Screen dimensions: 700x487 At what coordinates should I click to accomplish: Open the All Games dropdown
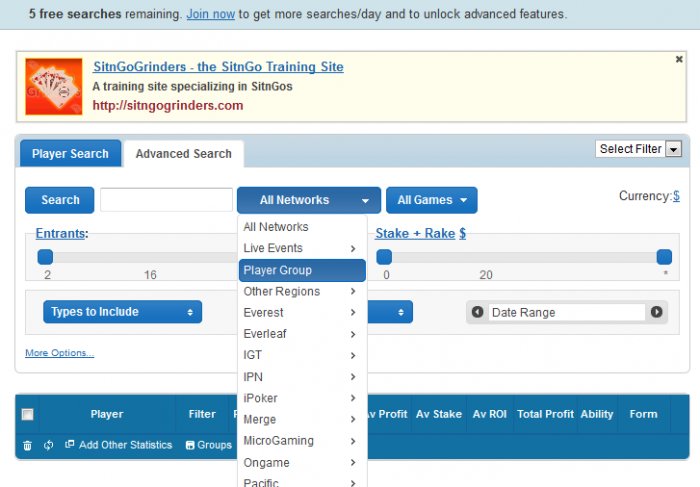[x=431, y=200]
